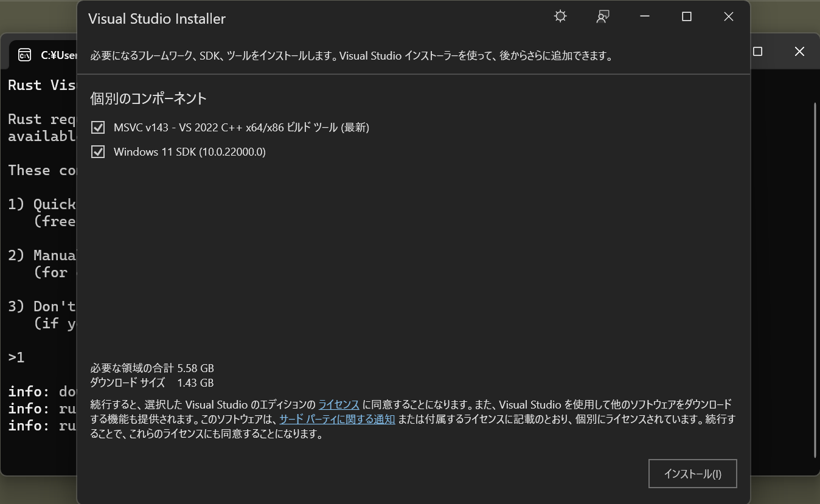Click the 必要な領域の合計 5.58 GB text

point(152,368)
